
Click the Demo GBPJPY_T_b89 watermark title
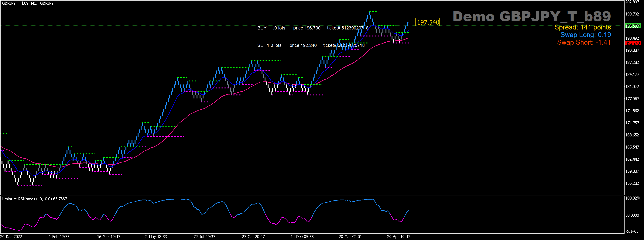click(x=532, y=16)
